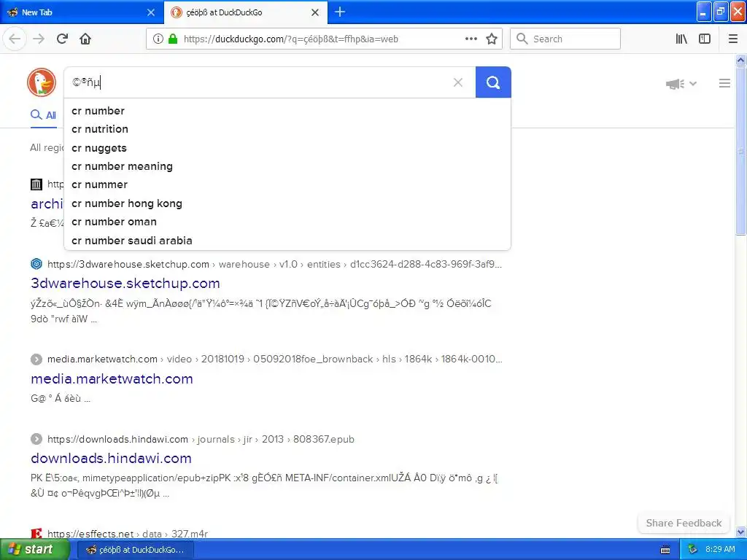Select the DuckDuckGo browser tab
This screenshot has width=747, height=560.
(x=245, y=12)
